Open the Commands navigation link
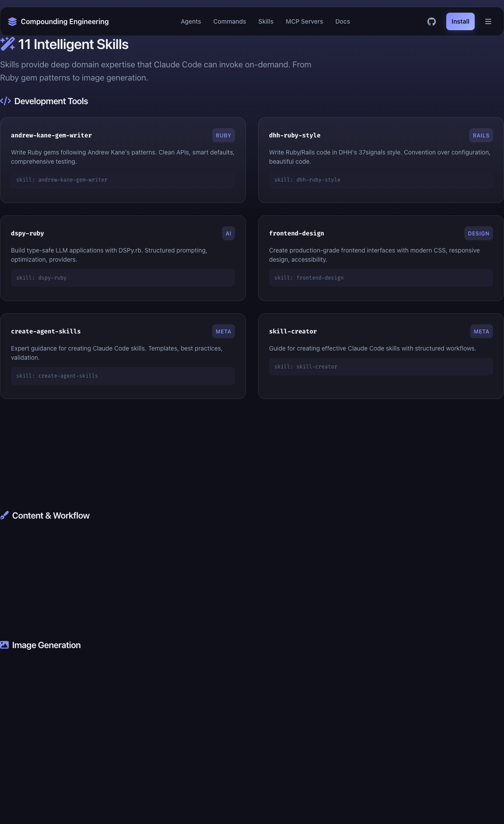 (x=230, y=21)
